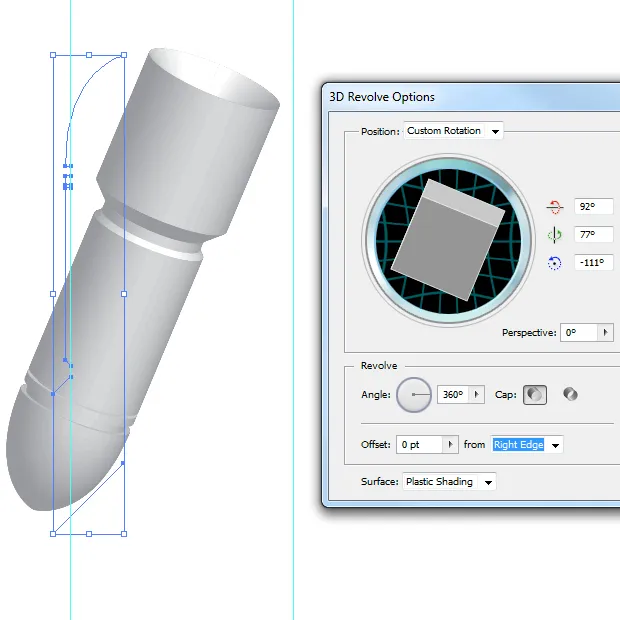Turn cap on for solid appearance

535,395
